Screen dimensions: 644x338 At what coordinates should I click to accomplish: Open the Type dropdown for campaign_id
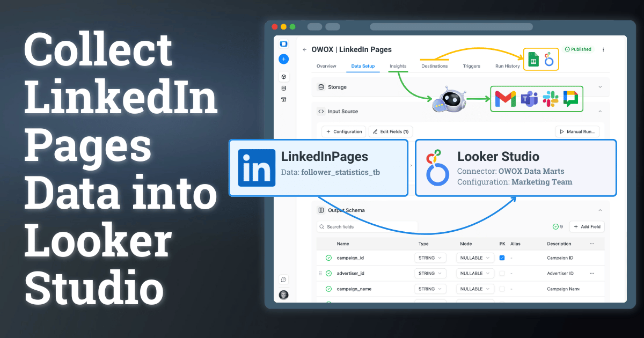click(430, 258)
